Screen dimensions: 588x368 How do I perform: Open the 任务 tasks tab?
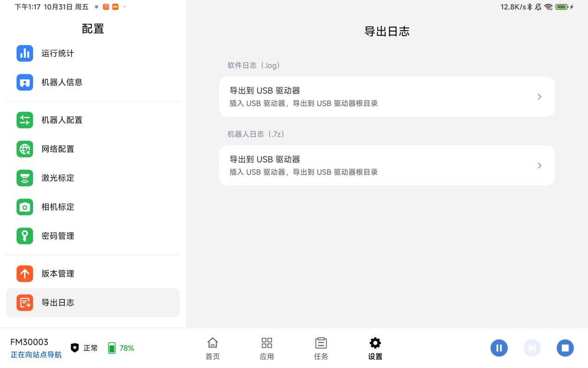321,348
